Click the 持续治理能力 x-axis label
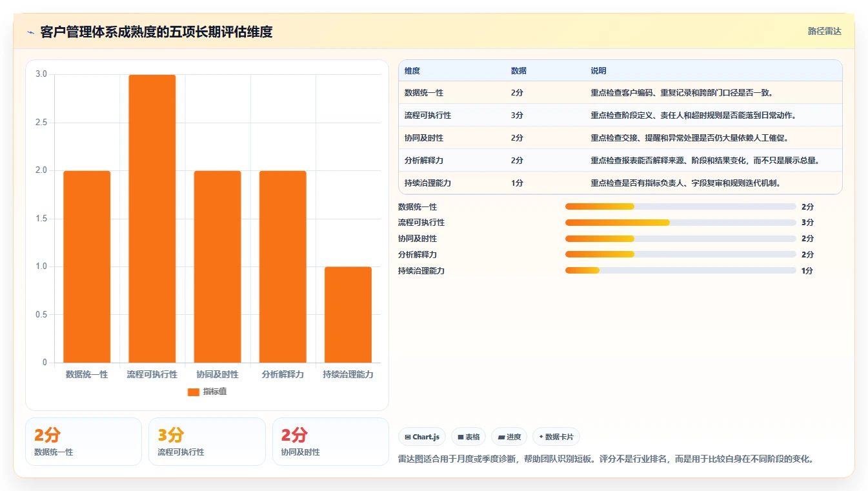Image resolution: width=868 pixels, height=491 pixels. pos(348,374)
